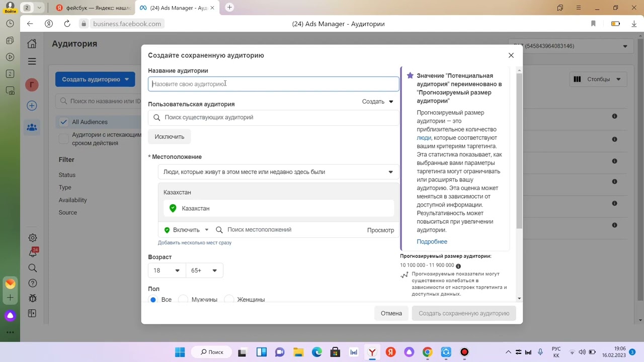This screenshot has width=644, height=362.
Task: Open the maximum age dropdown showing 65+
Action: 204,270
